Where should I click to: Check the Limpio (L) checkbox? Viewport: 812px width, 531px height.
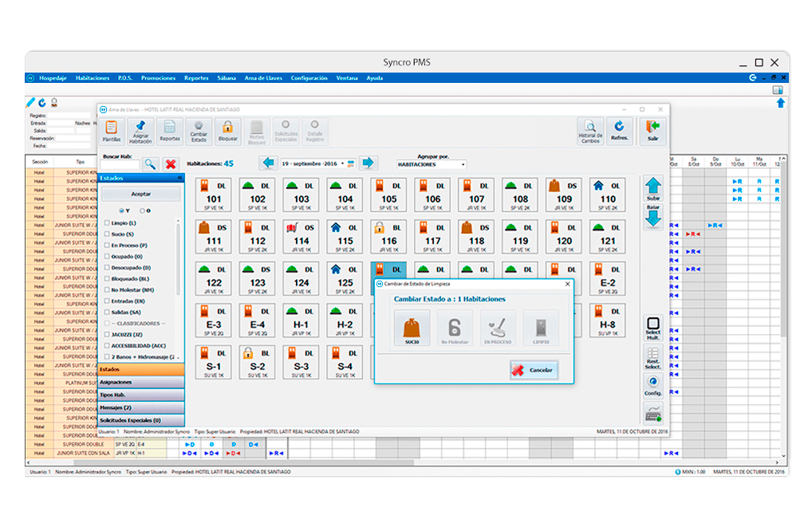point(108,223)
